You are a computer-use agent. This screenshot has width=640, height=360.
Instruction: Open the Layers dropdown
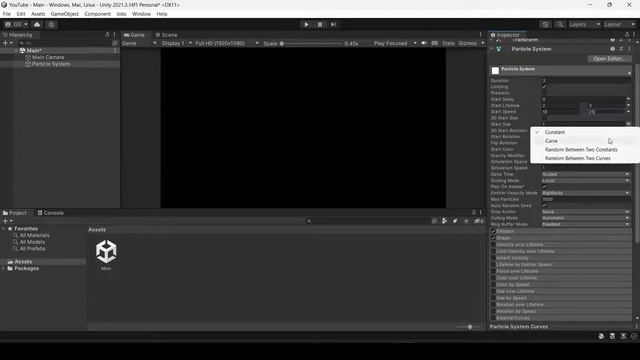pos(584,24)
